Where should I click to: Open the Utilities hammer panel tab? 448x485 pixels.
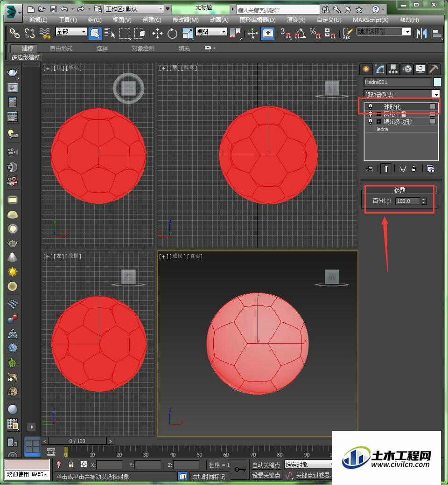pos(434,69)
